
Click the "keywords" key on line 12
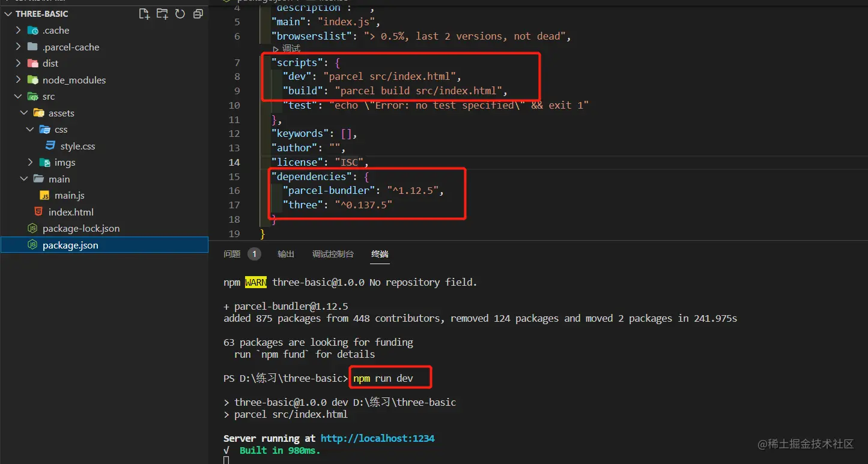pyautogui.click(x=300, y=134)
